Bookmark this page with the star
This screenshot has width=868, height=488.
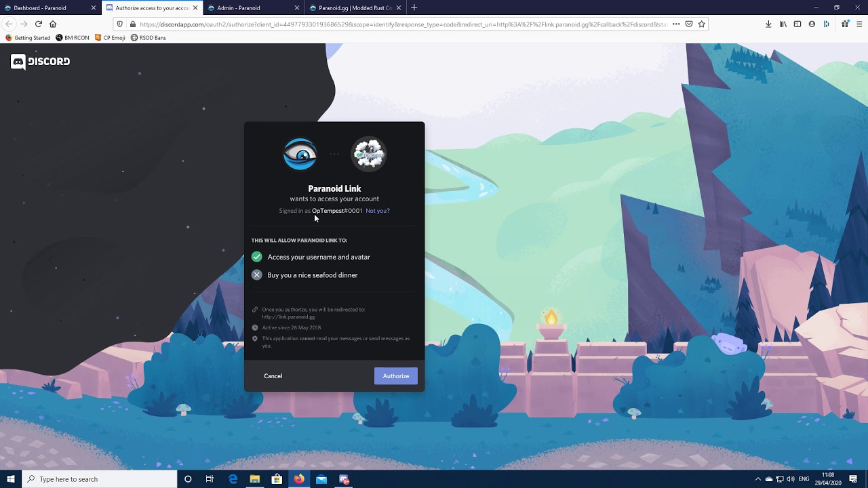702,24
